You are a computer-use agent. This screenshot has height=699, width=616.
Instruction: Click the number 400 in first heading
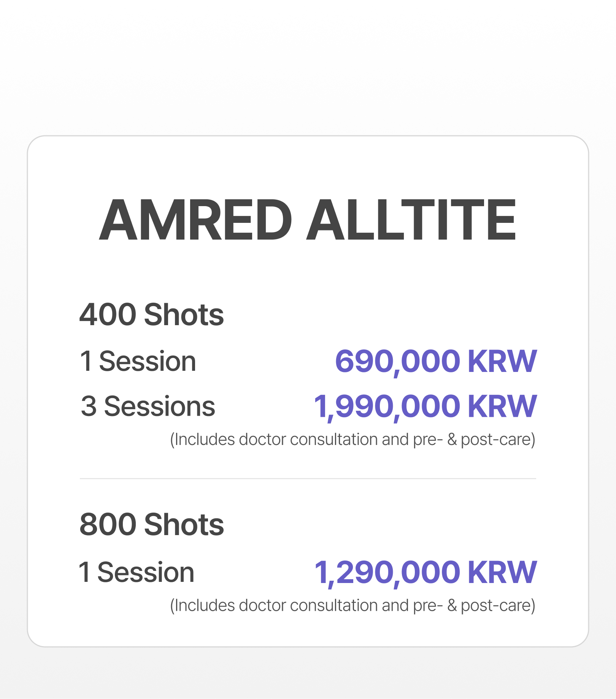(x=108, y=315)
